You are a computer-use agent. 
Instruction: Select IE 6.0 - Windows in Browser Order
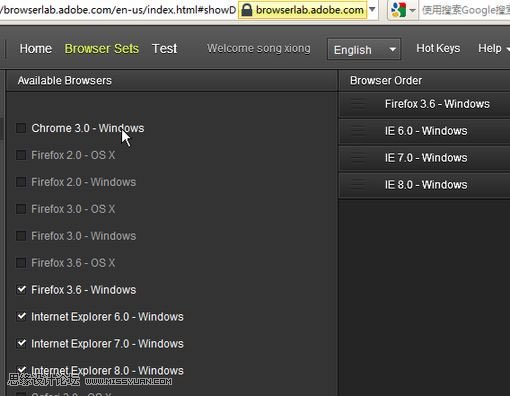(x=424, y=131)
